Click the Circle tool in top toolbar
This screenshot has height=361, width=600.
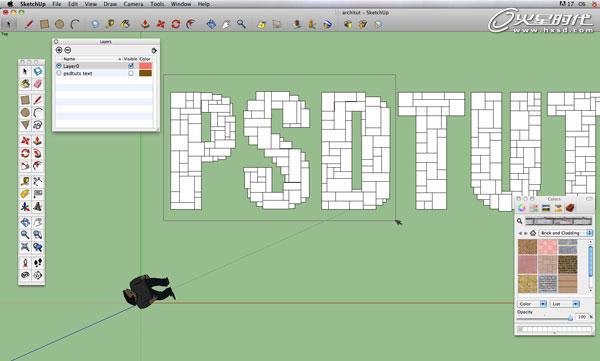(x=59, y=24)
